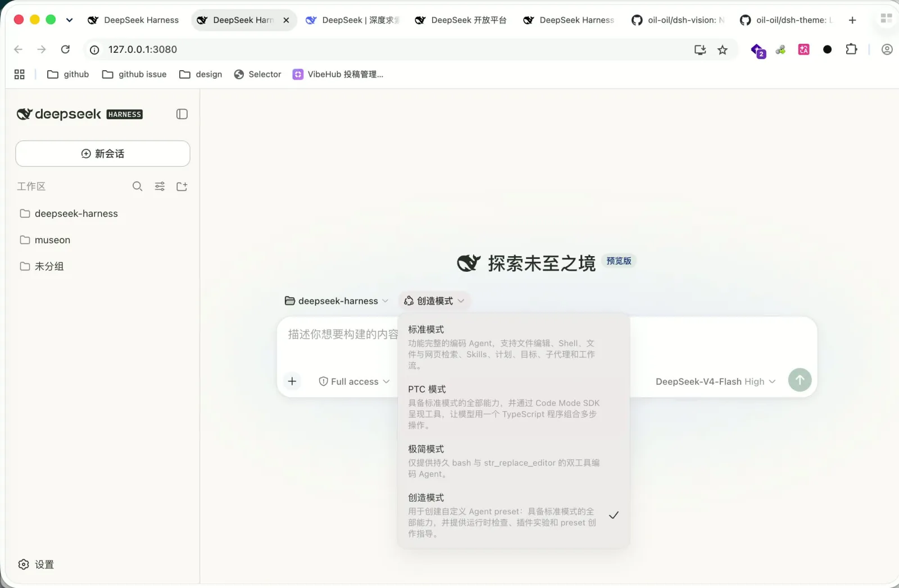This screenshot has height=588, width=899.
Task: Close the active DeepSeek Harness tab
Action: 286,20
